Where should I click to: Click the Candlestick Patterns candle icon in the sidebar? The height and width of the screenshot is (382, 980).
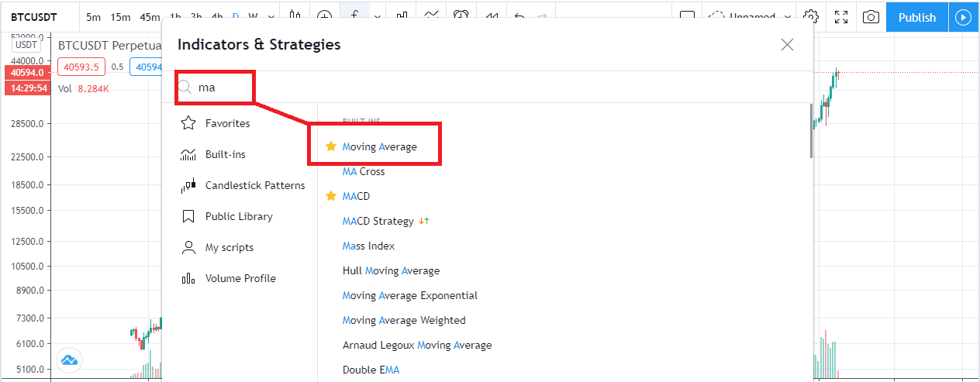pos(188,185)
